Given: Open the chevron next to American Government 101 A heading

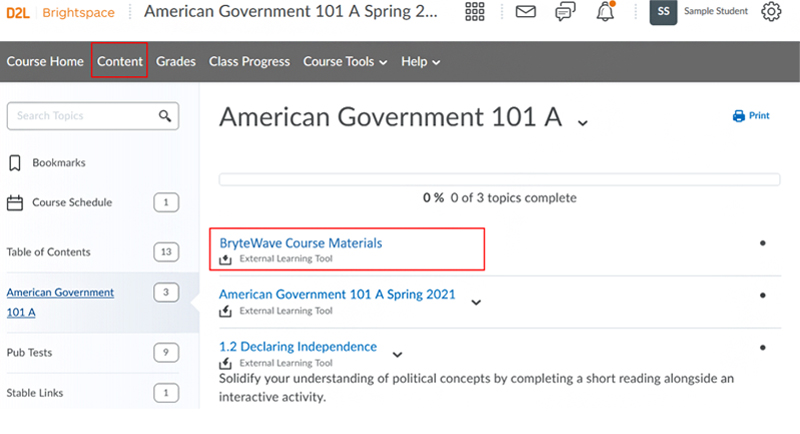Looking at the screenshot, I should [583, 122].
